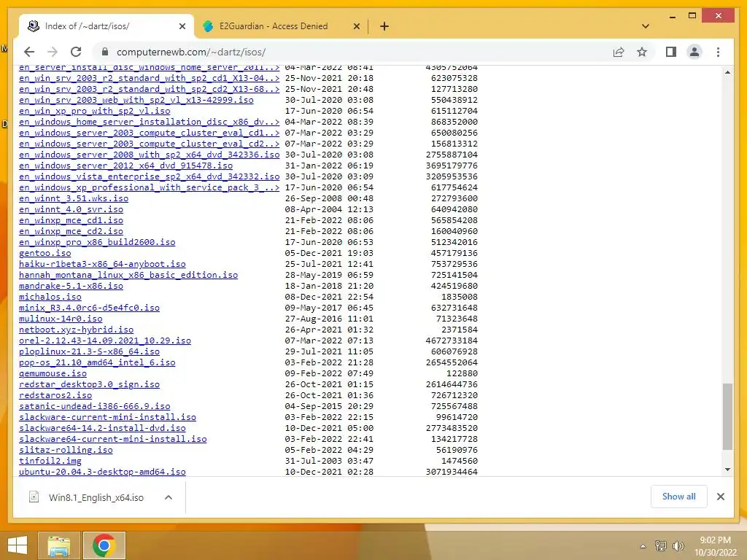
Task: Show hidden system tray icons
Action: [x=643, y=546]
